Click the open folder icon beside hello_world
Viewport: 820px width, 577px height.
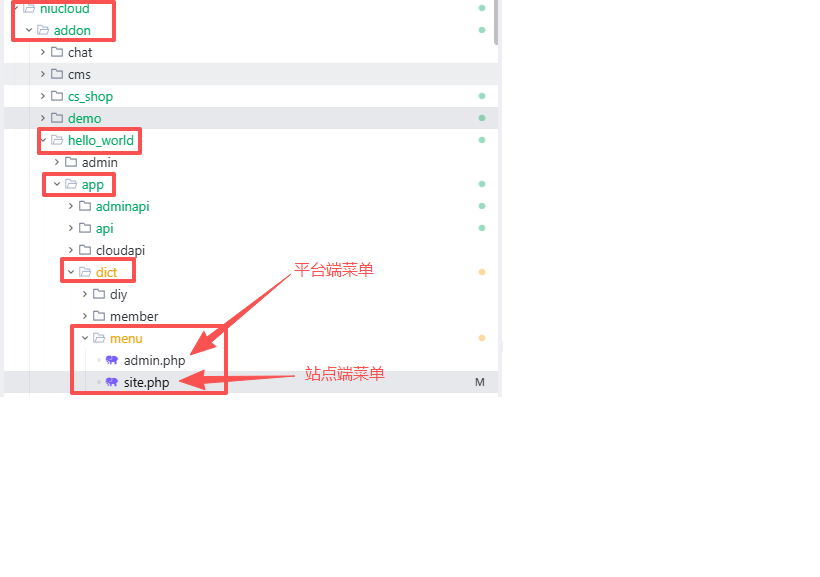click(57, 140)
